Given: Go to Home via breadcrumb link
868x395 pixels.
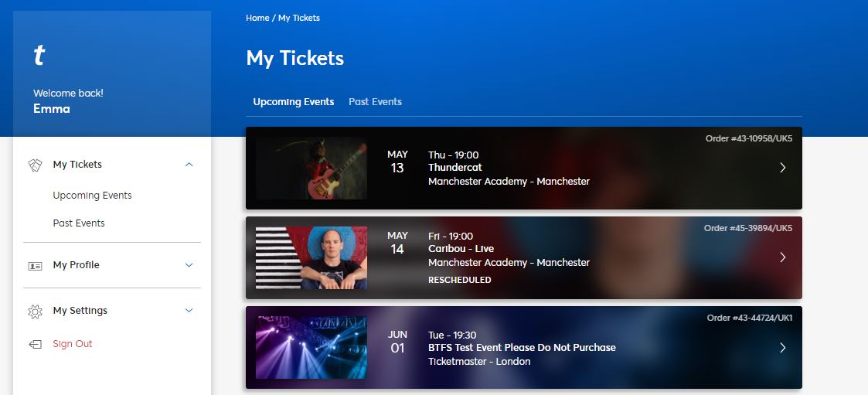Looking at the screenshot, I should tap(257, 18).
